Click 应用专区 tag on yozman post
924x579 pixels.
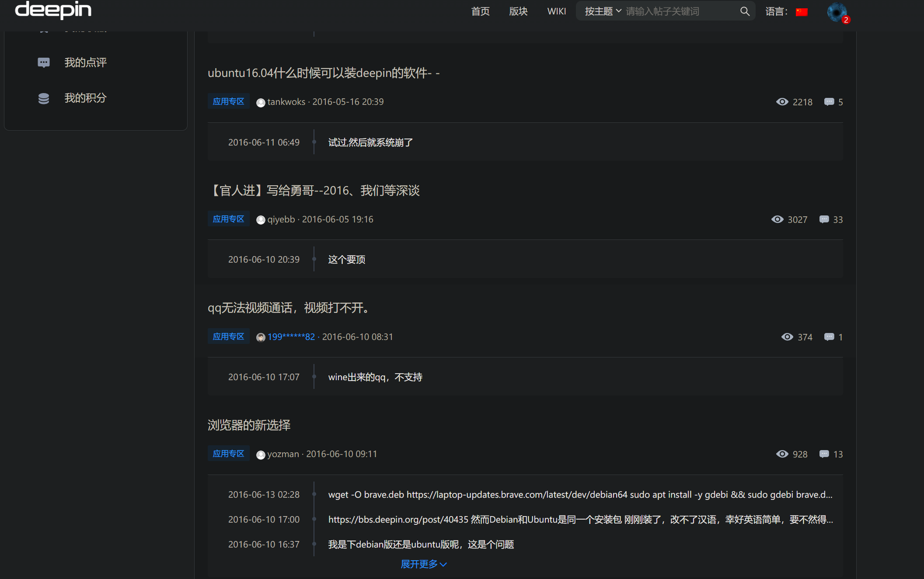pyautogui.click(x=228, y=454)
